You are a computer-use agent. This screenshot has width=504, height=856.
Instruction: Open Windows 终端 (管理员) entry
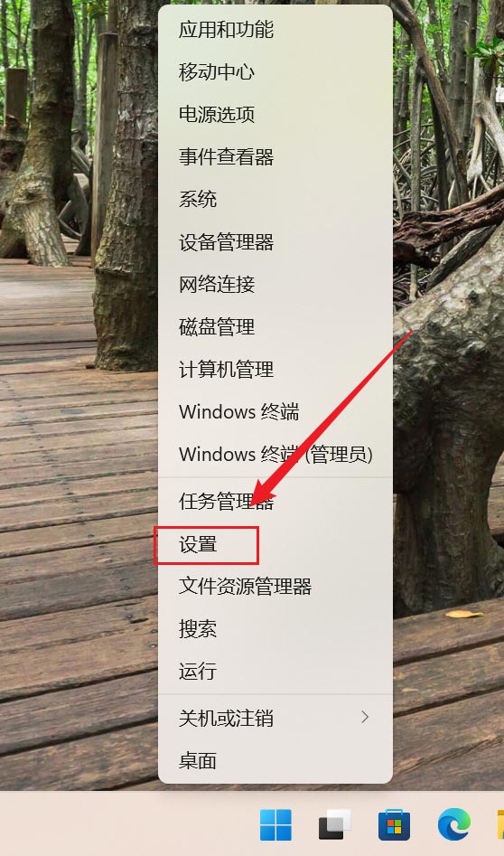click(x=275, y=454)
